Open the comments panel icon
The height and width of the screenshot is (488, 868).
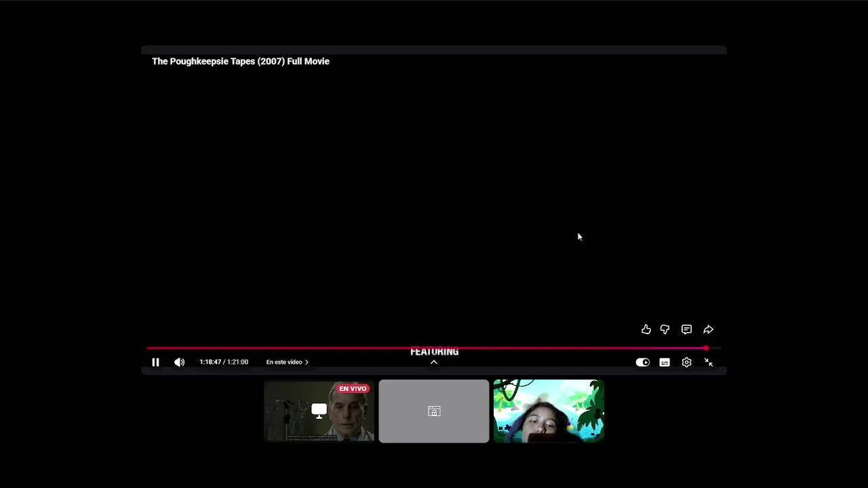tap(686, 329)
